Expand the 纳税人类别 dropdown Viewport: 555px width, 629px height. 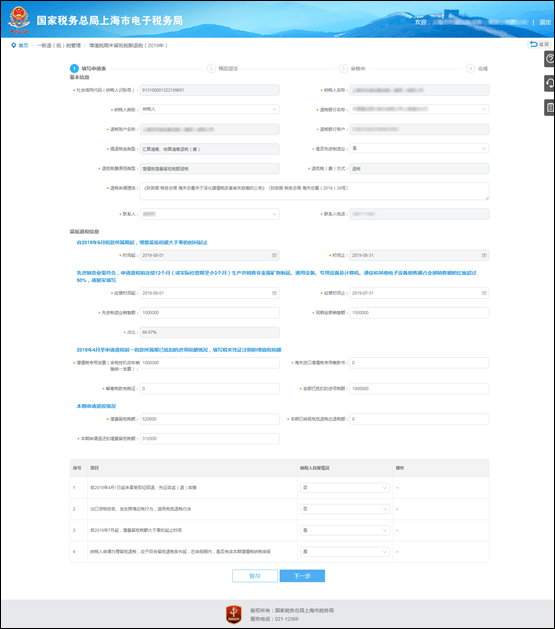pyautogui.click(x=210, y=109)
